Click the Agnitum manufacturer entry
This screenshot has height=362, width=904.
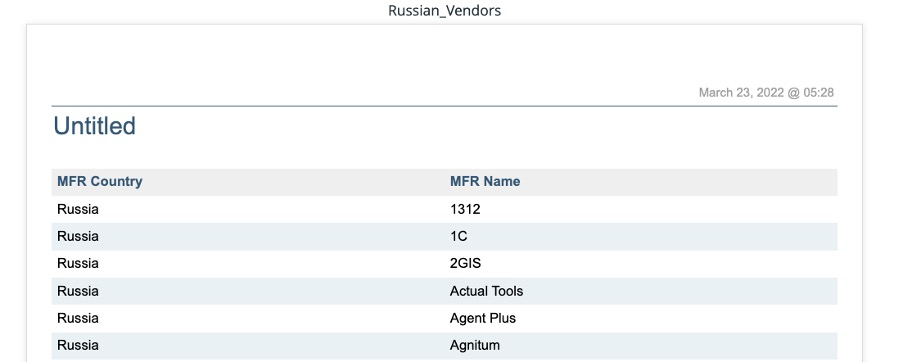pyautogui.click(x=474, y=345)
